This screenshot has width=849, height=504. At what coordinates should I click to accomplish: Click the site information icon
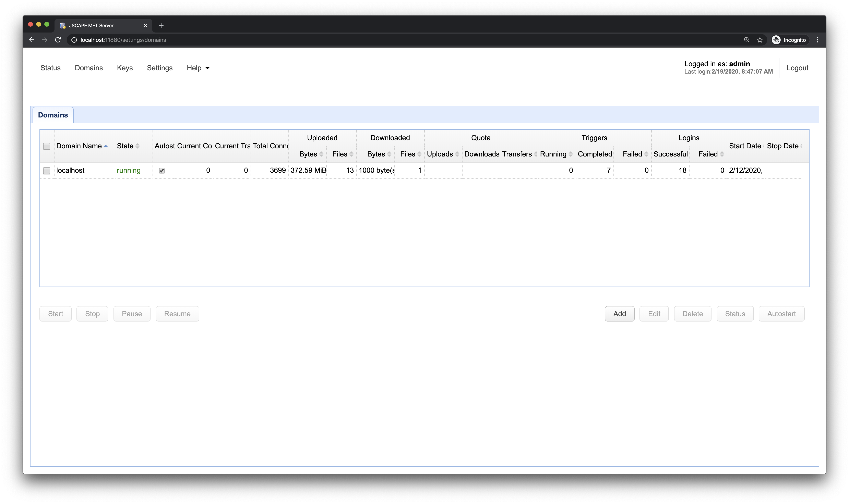pos(74,40)
